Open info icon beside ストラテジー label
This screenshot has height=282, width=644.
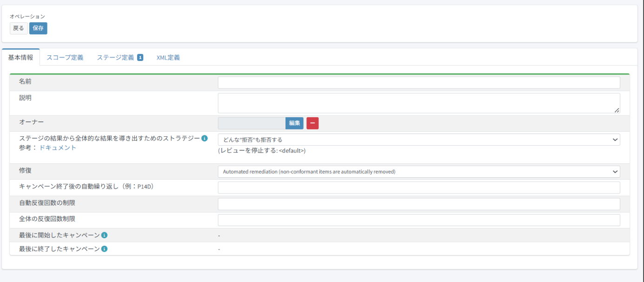click(205, 138)
